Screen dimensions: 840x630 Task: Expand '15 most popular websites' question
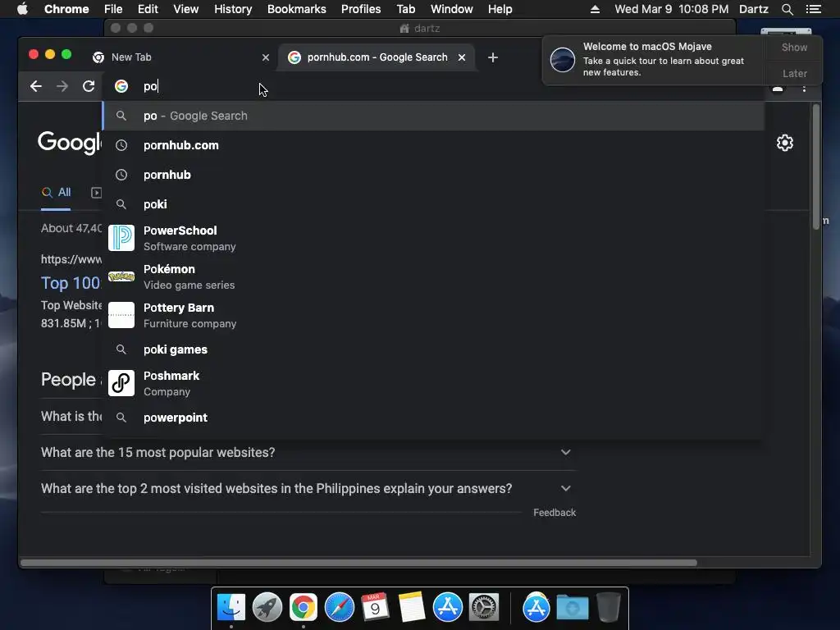click(308, 453)
